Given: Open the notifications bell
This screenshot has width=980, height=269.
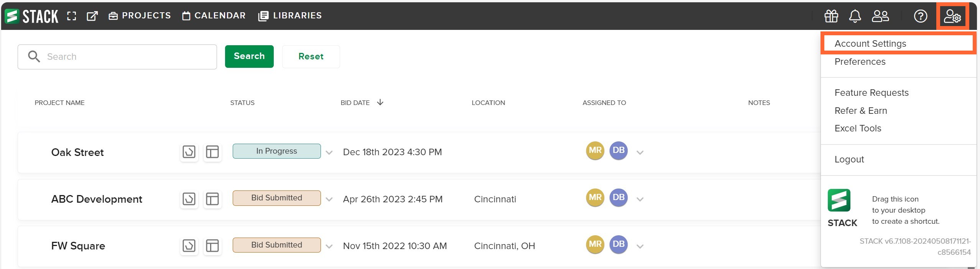Looking at the screenshot, I should pos(855,16).
